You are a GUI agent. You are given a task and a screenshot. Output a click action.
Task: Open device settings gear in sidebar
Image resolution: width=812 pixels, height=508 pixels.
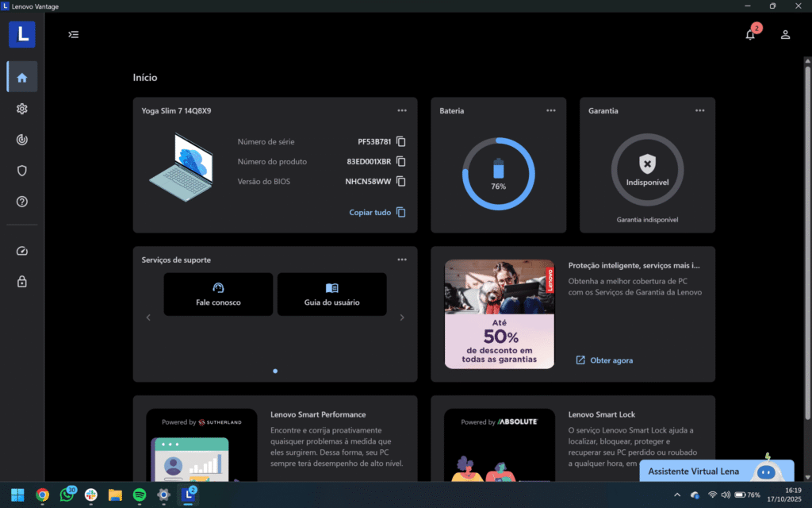click(22, 109)
